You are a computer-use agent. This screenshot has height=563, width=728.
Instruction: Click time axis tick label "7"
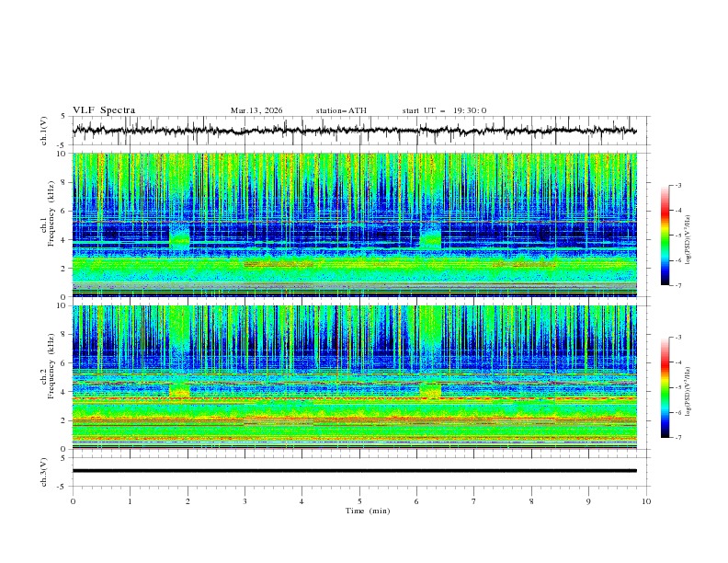click(x=474, y=501)
